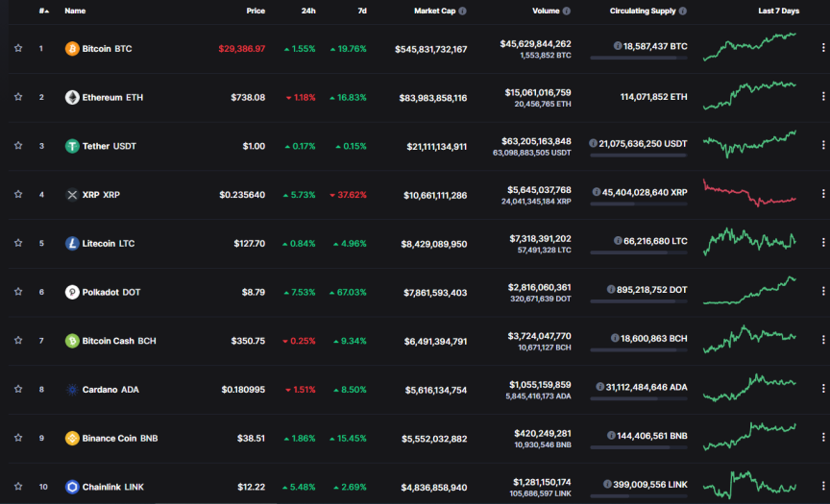Open Circulating Supply header info icon
The width and height of the screenshot is (830, 504).
pyautogui.click(x=683, y=11)
